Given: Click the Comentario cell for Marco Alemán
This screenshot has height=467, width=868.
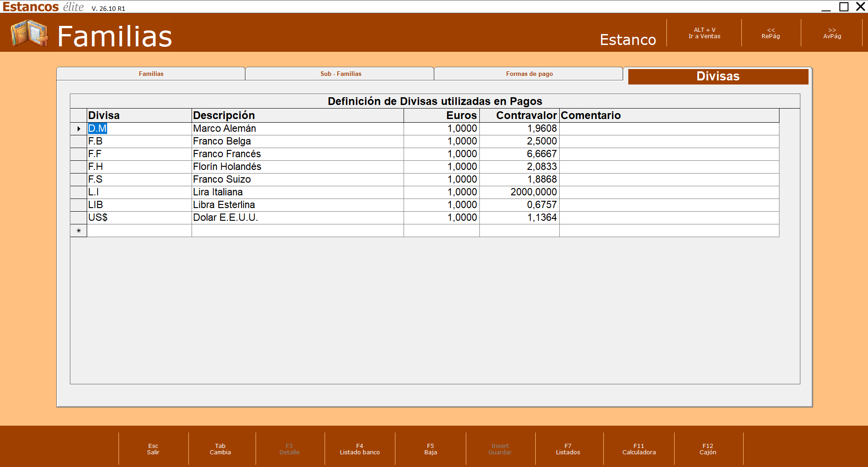Looking at the screenshot, I should tap(669, 129).
